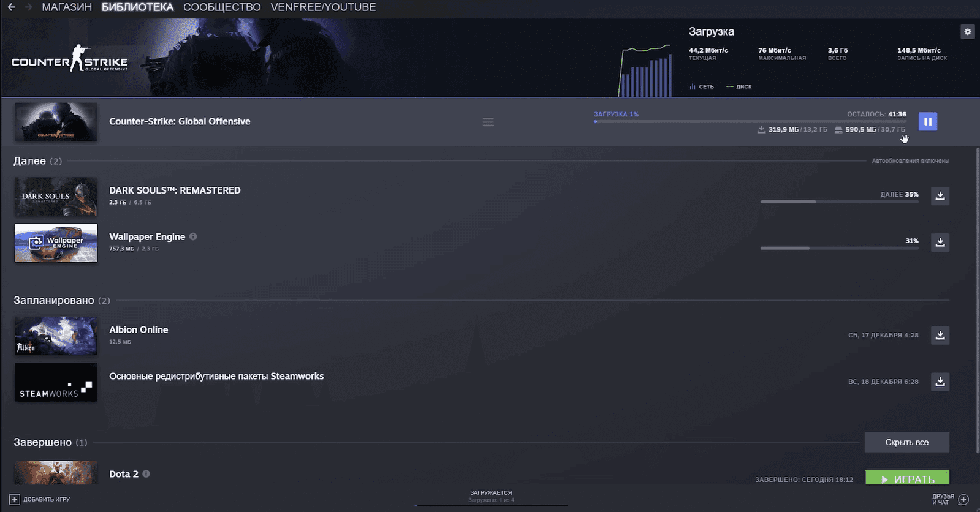Click the Dota 2 title
This screenshot has height=512, width=980.
pyautogui.click(x=124, y=474)
